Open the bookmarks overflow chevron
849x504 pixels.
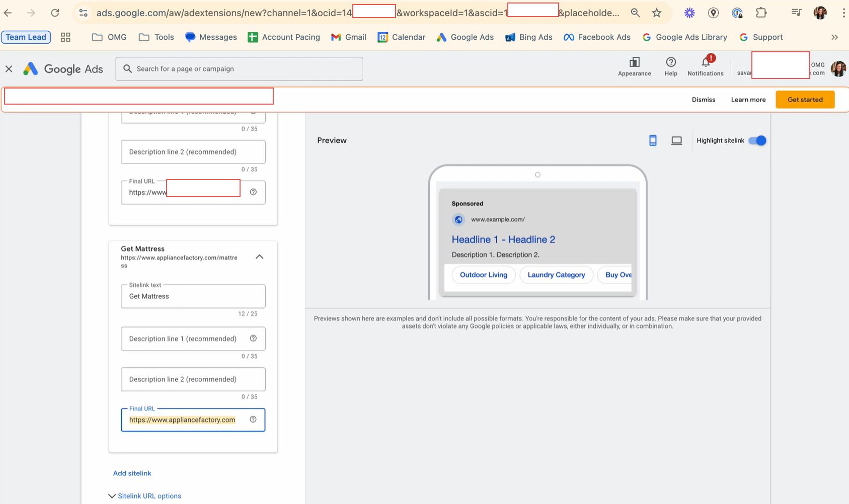click(834, 37)
